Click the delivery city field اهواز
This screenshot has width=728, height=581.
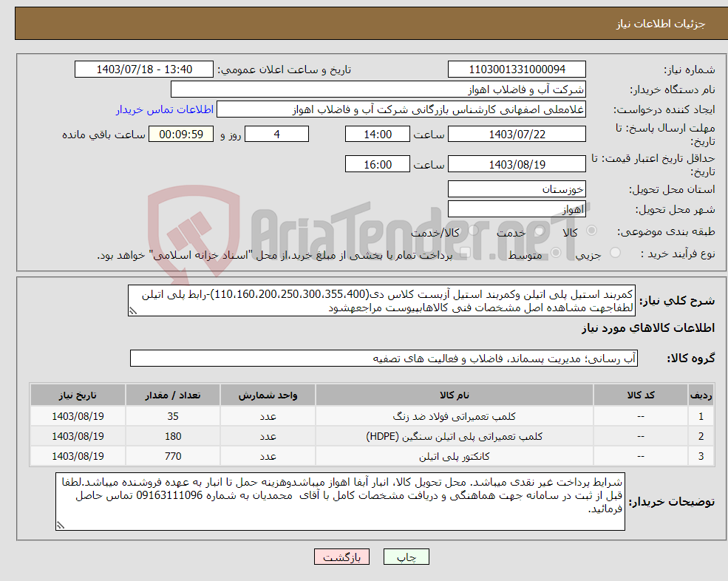517,209
